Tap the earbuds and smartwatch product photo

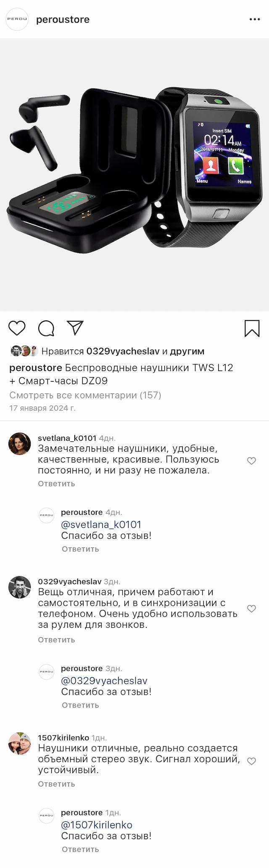click(x=134, y=175)
